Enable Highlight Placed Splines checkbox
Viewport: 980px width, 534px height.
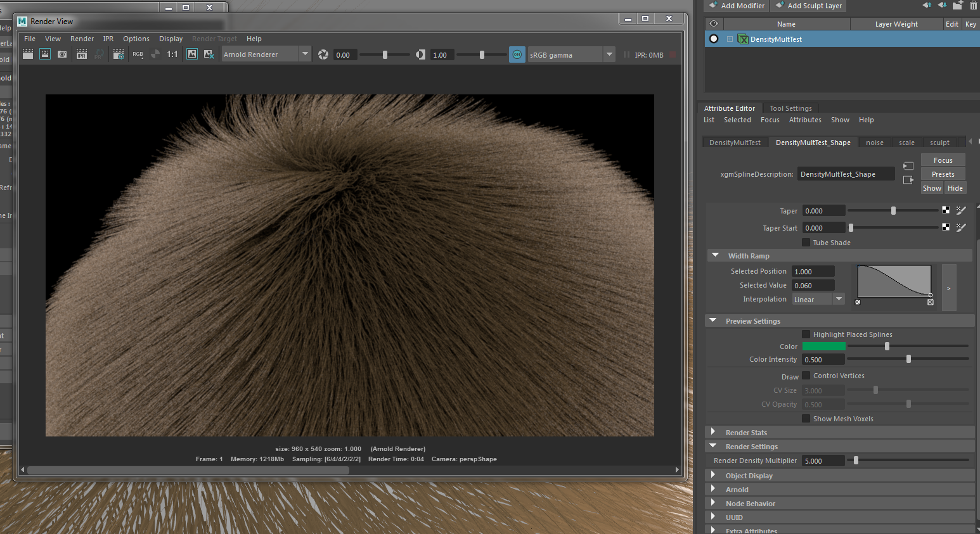(x=806, y=334)
